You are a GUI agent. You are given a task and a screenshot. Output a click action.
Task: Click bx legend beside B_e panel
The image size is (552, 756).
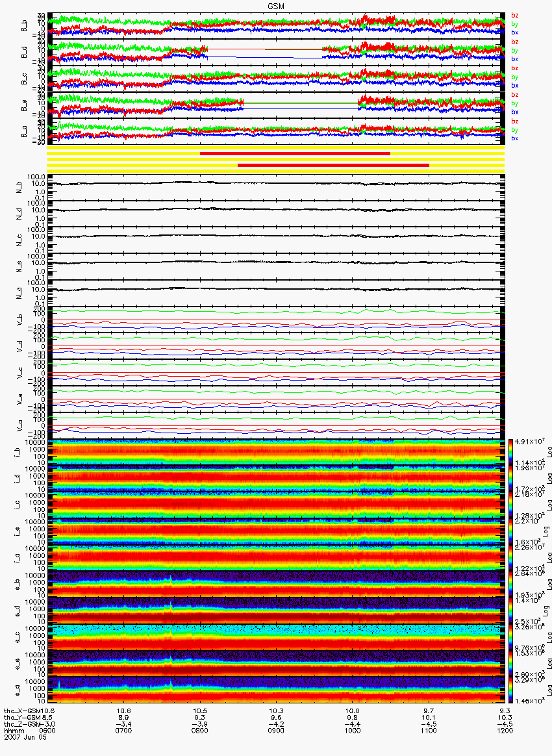coord(515,112)
